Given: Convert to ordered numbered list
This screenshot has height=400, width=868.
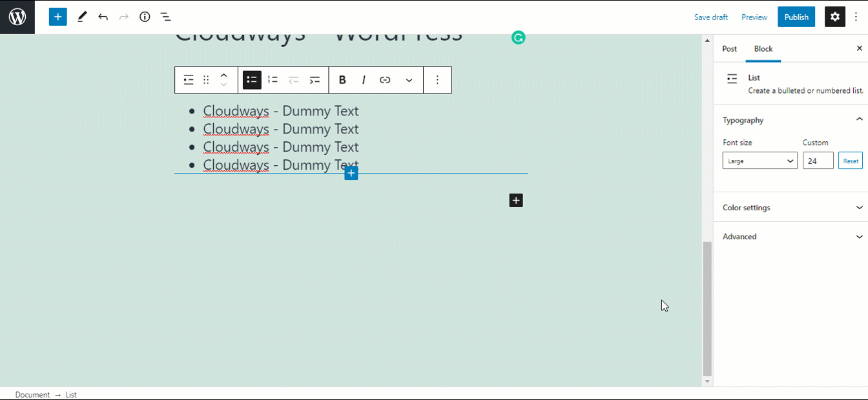Looking at the screenshot, I should [x=273, y=80].
